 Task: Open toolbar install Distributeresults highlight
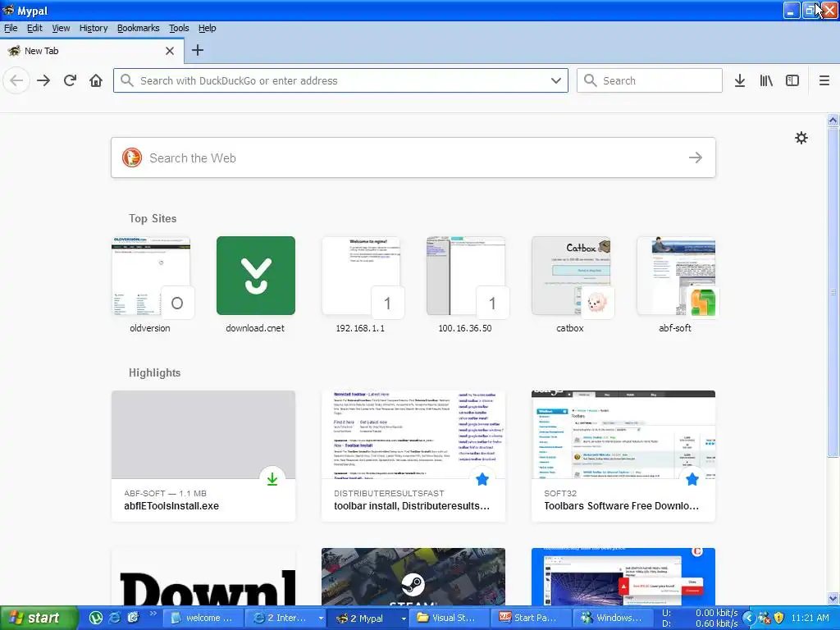[x=413, y=456]
